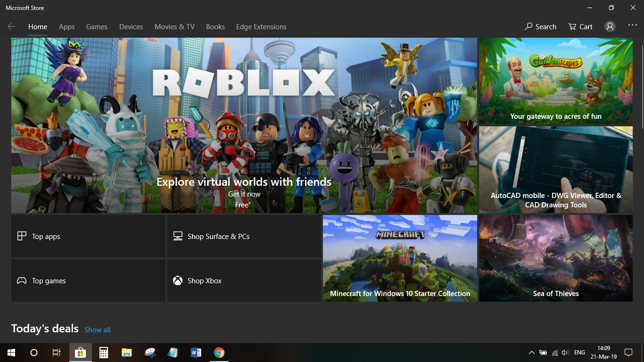This screenshot has width=644, height=362.
Task: Go to the Movies & TV tab
Action: 174,27
